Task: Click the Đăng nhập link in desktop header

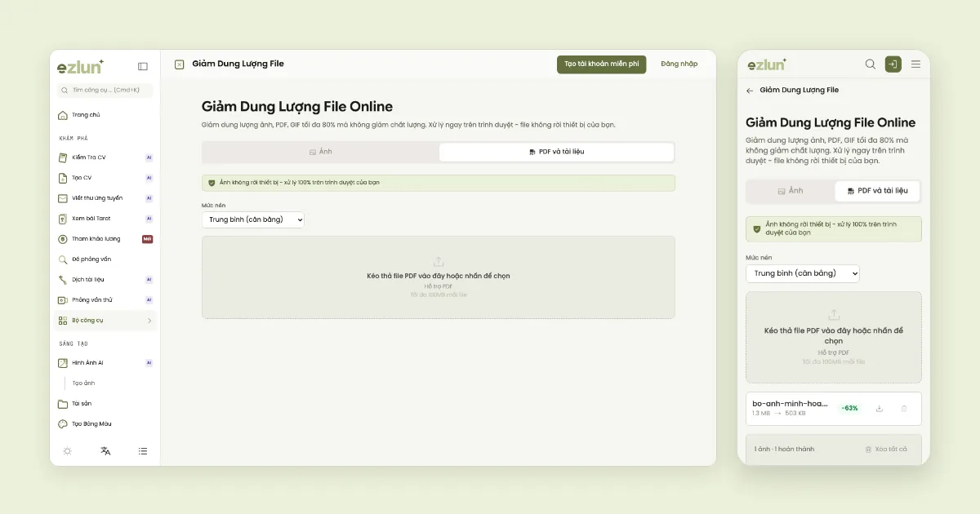Action: (x=679, y=64)
